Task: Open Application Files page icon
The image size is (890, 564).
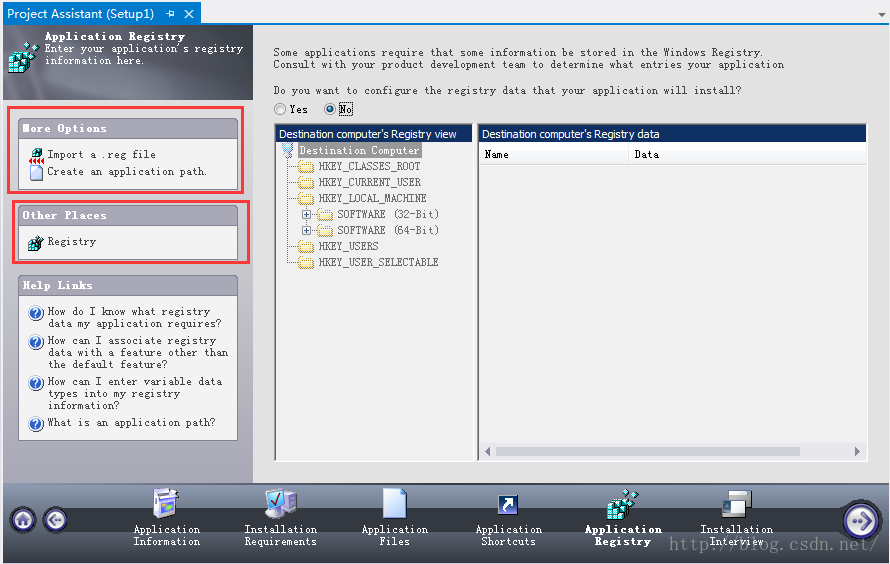Action: pyautogui.click(x=394, y=503)
